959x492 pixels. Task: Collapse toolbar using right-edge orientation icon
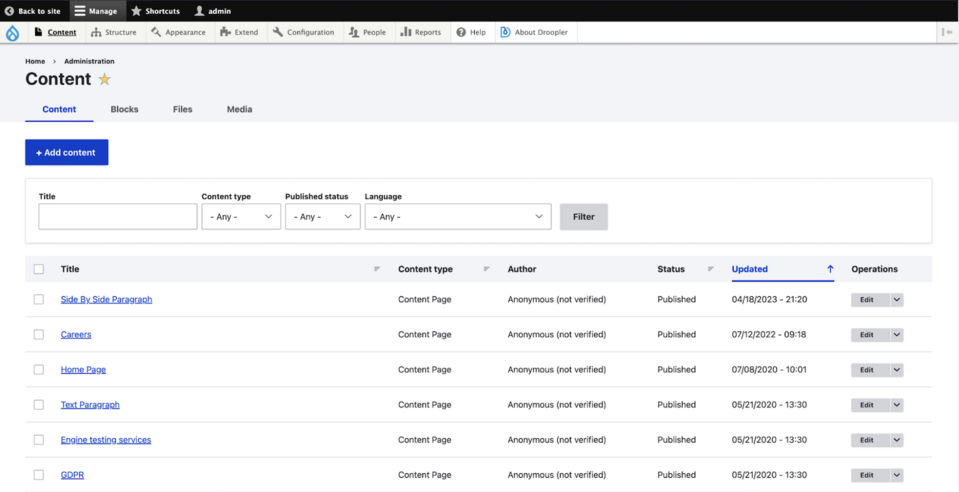(949, 32)
